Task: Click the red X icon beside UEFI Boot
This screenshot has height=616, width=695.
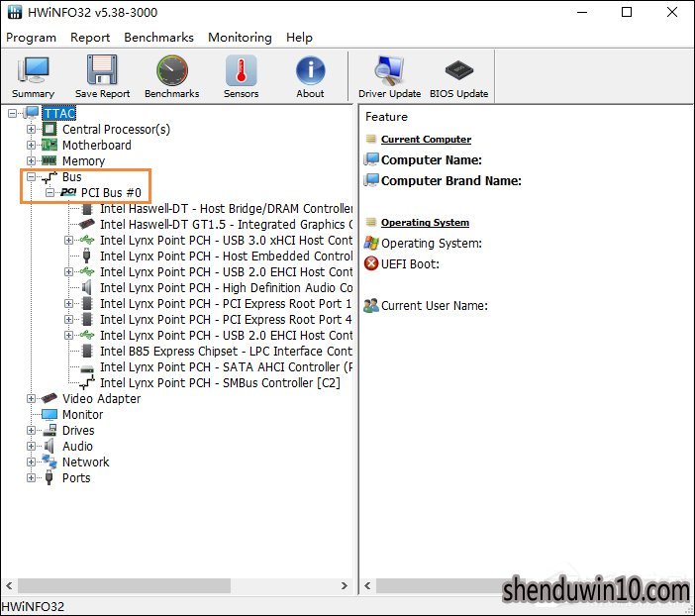Action: (x=371, y=263)
